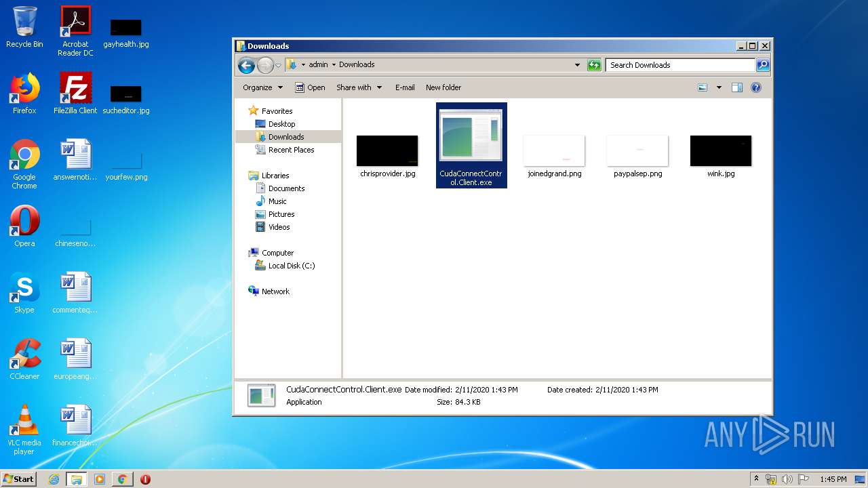The image size is (868, 488).
Task: Click the E-mail toolbar button
Action: [405, 87]
